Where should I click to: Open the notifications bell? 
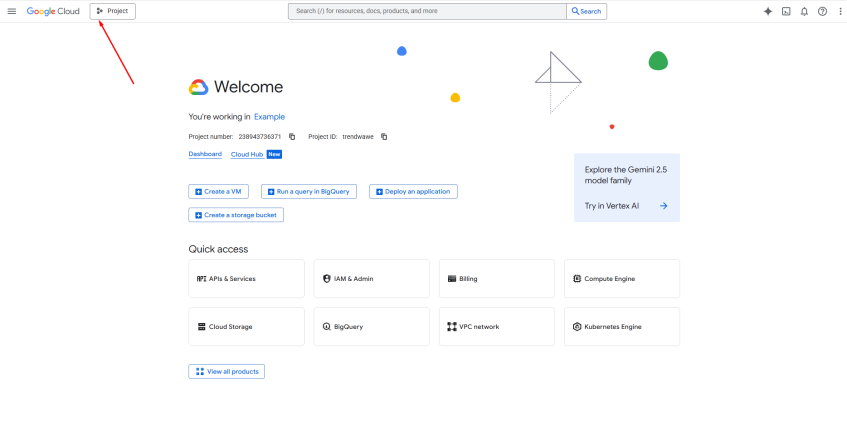pyautogui.click(x=804, y=11)
